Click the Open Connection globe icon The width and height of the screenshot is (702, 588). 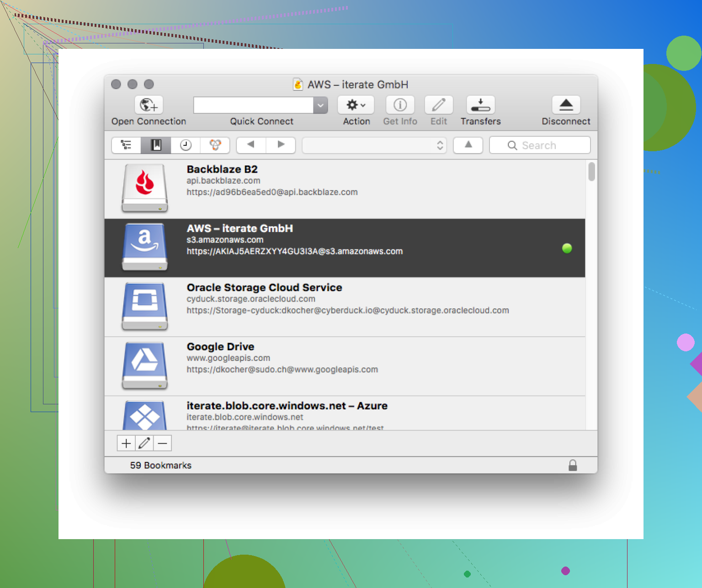coord(149,105)
